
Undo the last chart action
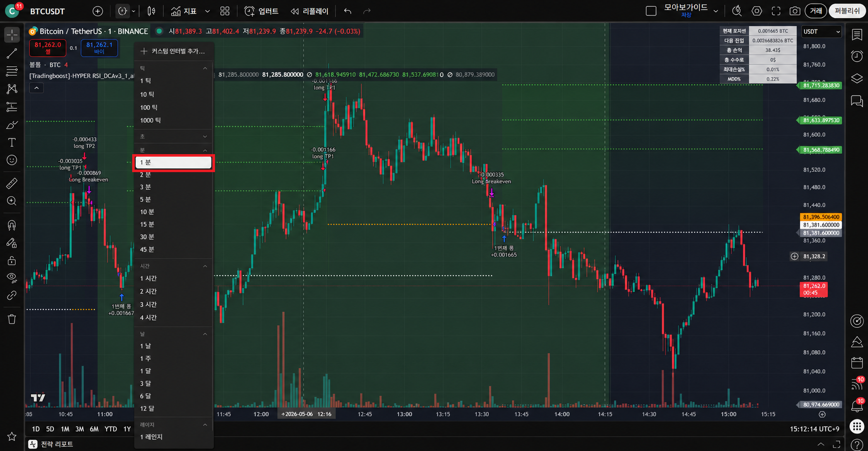pos(348,11)
